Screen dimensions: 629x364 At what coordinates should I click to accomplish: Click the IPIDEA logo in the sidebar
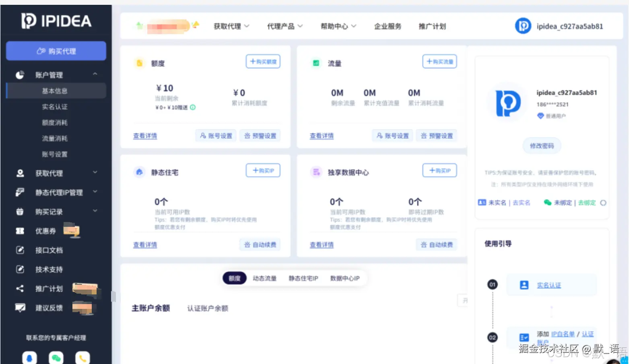(56, 21)
